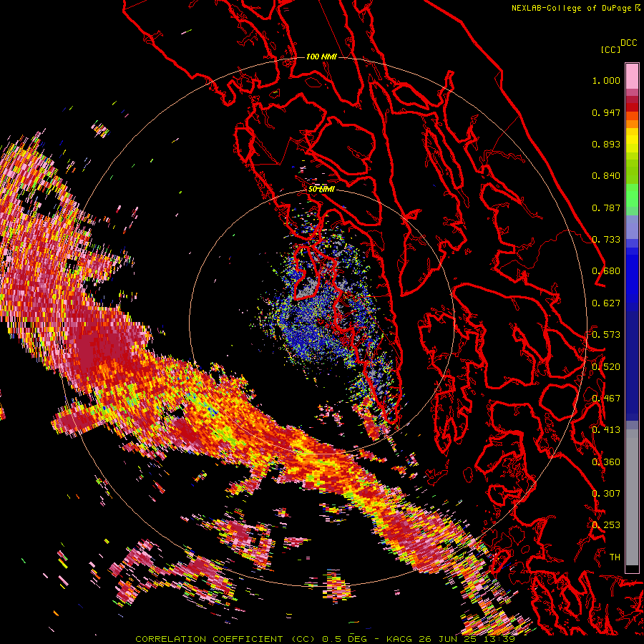Pick the pink top segment of the color bar
Viewport: 644px width, 644px height.
(x=632, y=76)
